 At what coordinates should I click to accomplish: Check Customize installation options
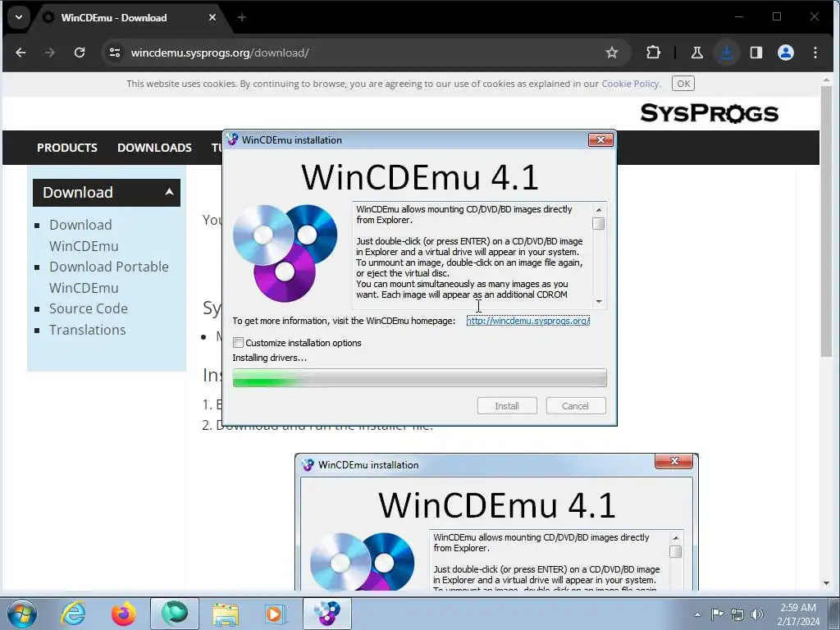[239, 342]
